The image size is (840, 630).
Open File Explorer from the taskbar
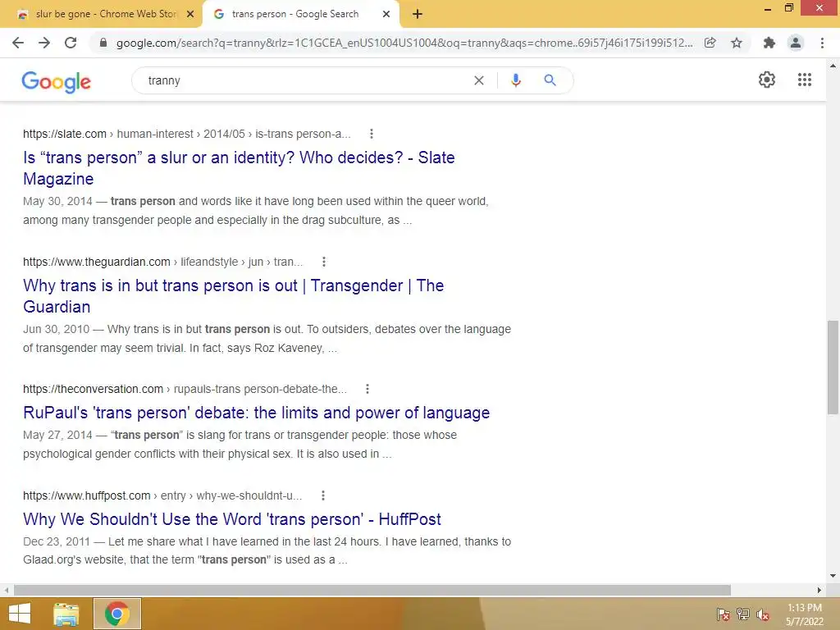(66, 614)
